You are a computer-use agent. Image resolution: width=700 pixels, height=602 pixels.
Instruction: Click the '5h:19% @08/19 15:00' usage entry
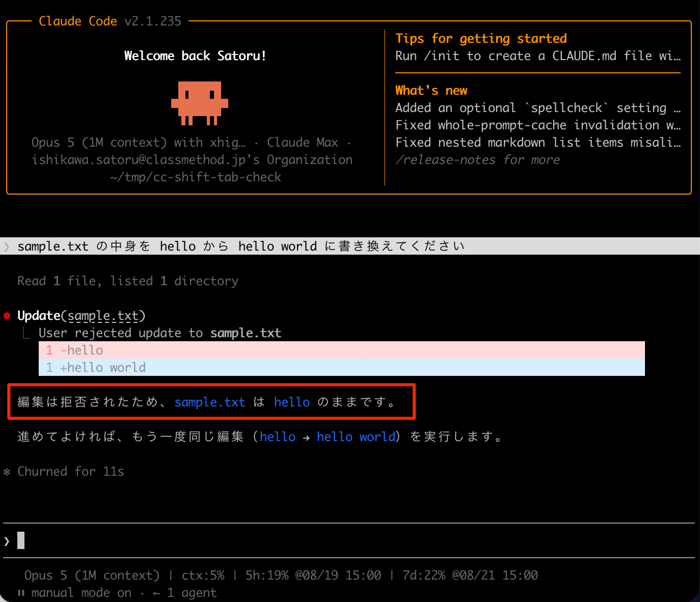(313, 576)
